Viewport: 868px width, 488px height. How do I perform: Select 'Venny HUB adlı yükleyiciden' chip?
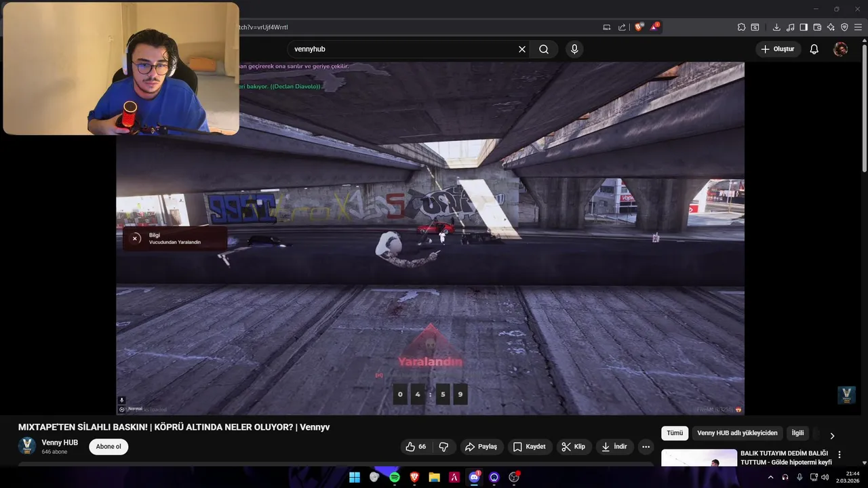pyautogui.click(x=737, y=433)
